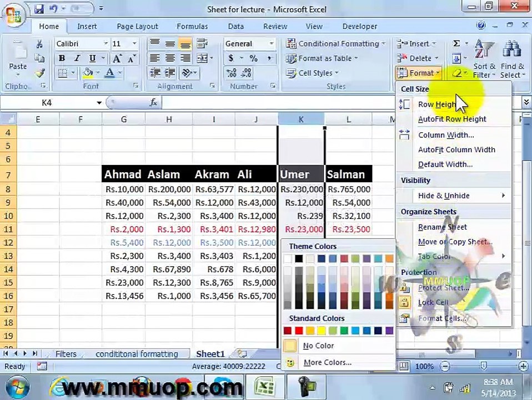The image size is (532, 400).
Task: Open the General number format dropdown
Action: 272,43
